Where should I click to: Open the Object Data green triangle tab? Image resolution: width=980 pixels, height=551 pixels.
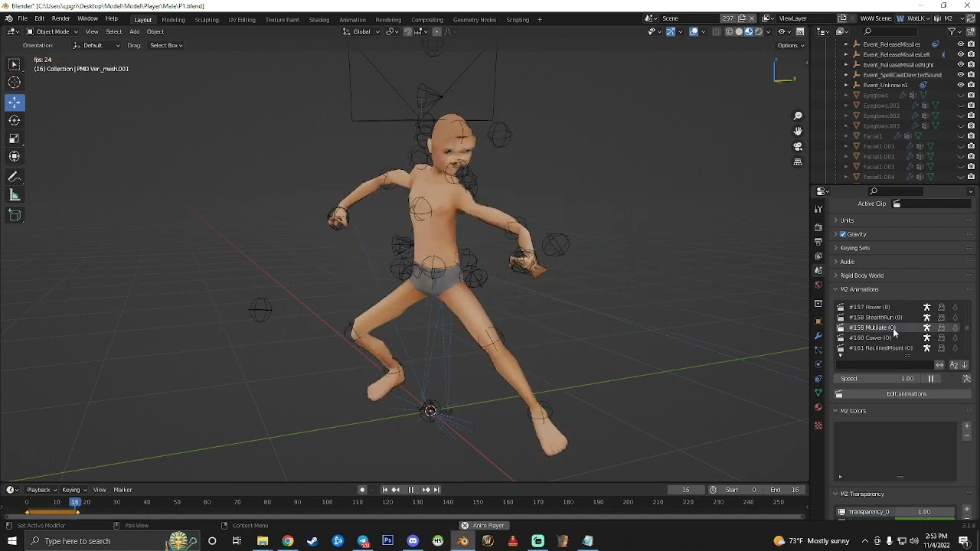pyautogui.click(x=818, y=393)
